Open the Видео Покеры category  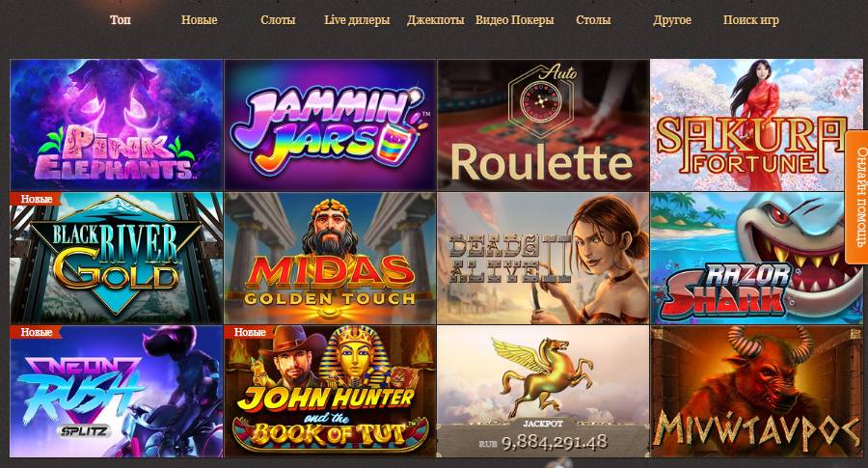pos(515,20)
